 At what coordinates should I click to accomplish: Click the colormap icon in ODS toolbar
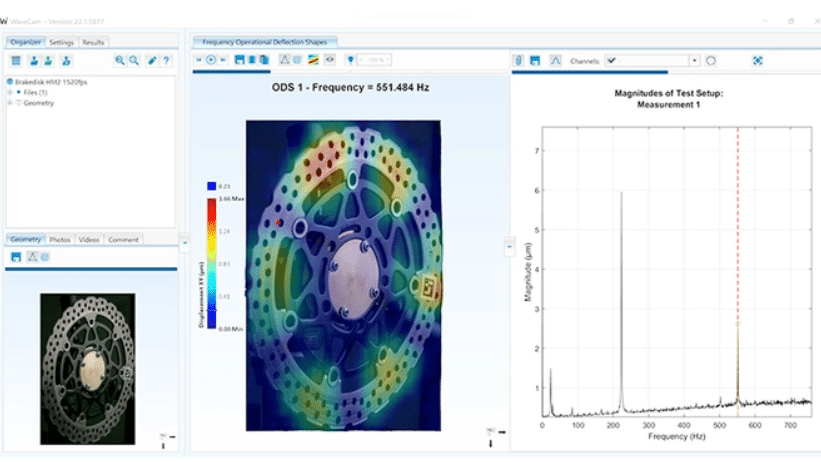(313, 60)
